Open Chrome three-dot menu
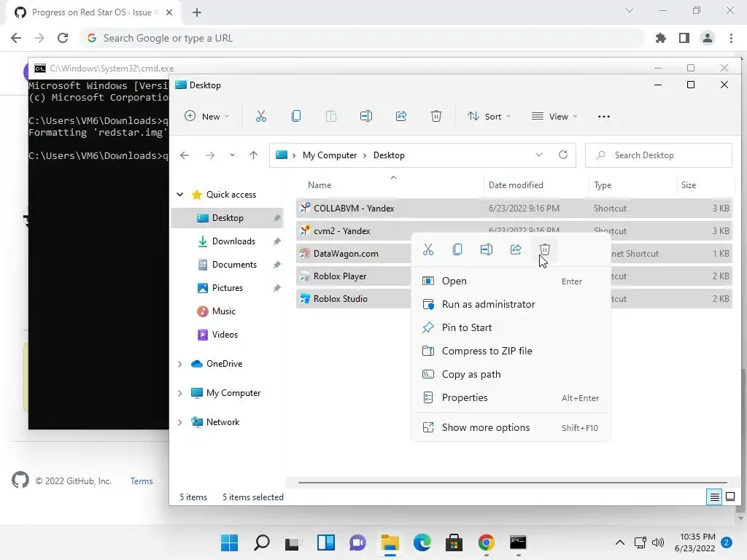Viewport: 747px width, 560px height. coord(731,38)
